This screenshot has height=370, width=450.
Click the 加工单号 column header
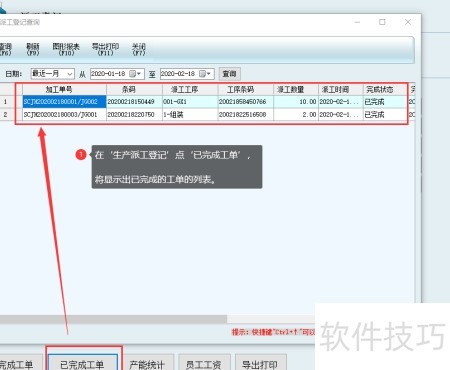(x=64, y=89)
